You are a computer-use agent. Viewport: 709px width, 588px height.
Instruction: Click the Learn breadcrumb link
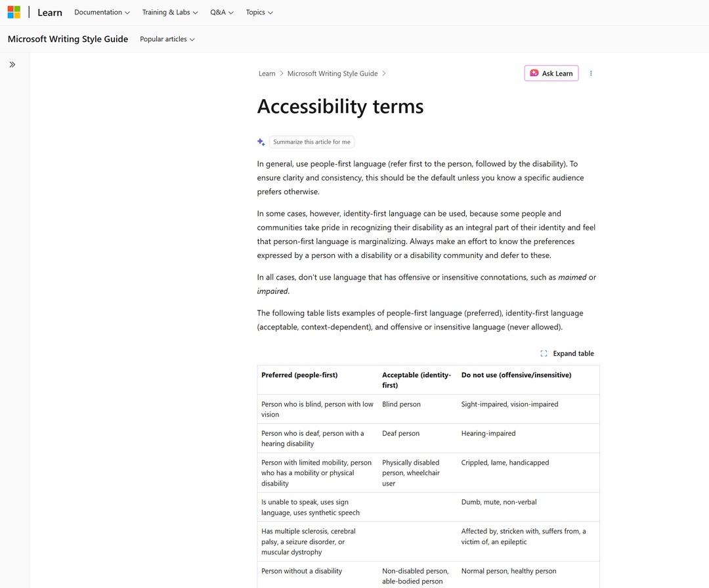pos(267,73)
